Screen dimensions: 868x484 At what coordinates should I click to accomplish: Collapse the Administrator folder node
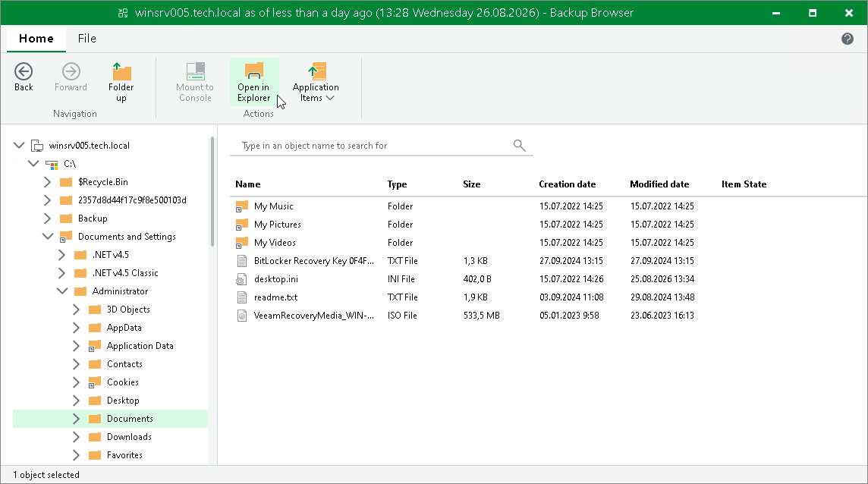click(62, 291)
